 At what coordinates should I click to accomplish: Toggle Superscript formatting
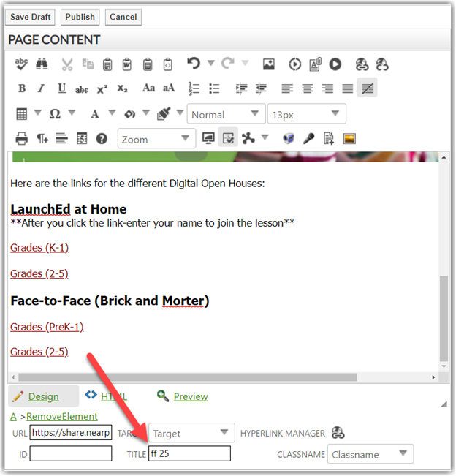point(102,89)
